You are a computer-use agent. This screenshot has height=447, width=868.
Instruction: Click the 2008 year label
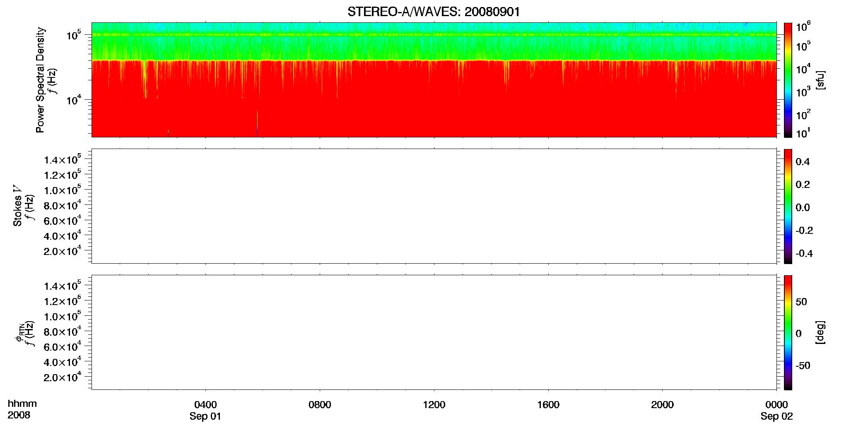point(19,415)
